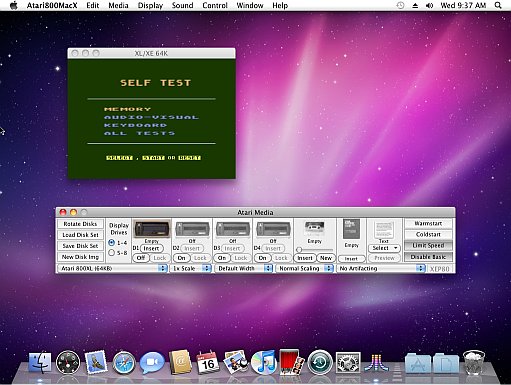Image resolution: width=511 pixels, height=385 pixels.
Task: Click the D2 disk drive icon
Action: [x=192, y=229]
